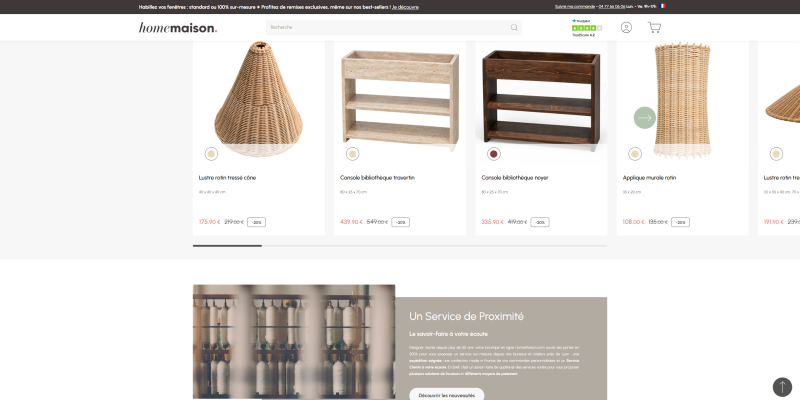Advance carousel with green arrow button

(645, 118)
